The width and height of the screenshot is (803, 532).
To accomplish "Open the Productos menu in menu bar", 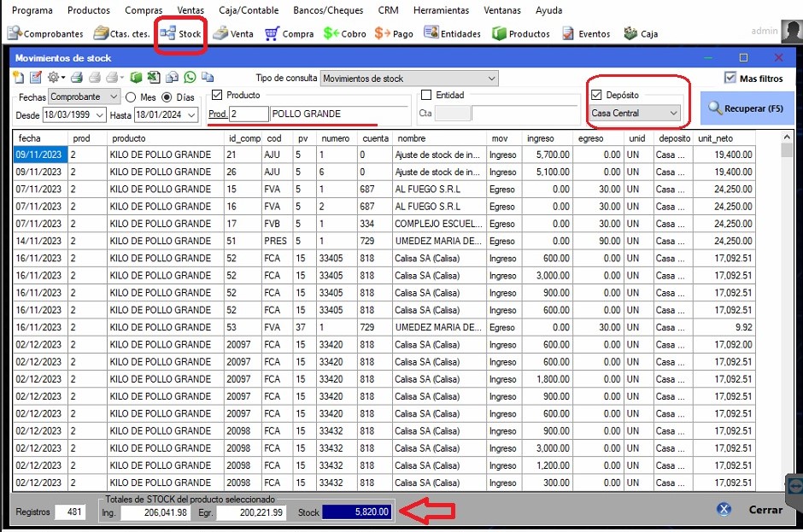I will point(89,10).
